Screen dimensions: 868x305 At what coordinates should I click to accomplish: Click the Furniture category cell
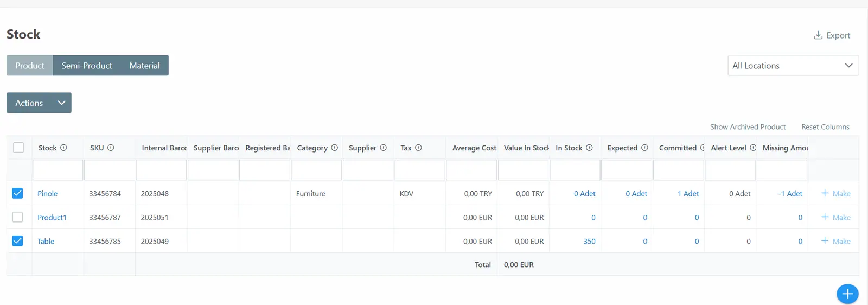[x=311, y=194]
